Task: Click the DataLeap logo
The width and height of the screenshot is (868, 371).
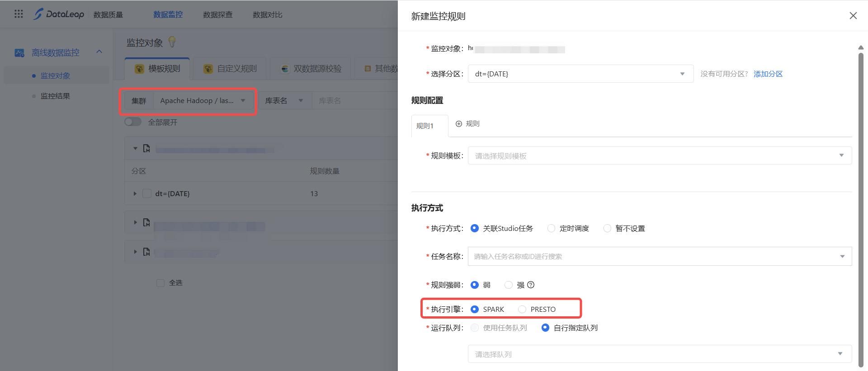Action: (x=59, y=14)
